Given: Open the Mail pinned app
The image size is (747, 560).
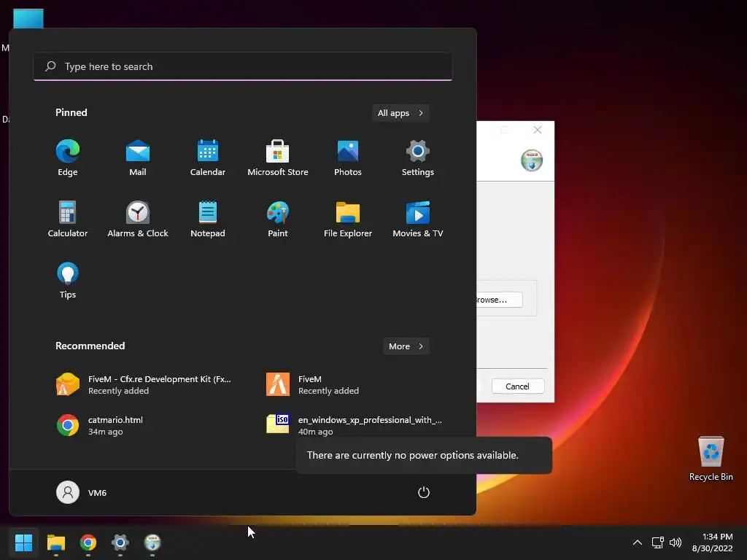Looking at the screenshot, I should 138,158.
